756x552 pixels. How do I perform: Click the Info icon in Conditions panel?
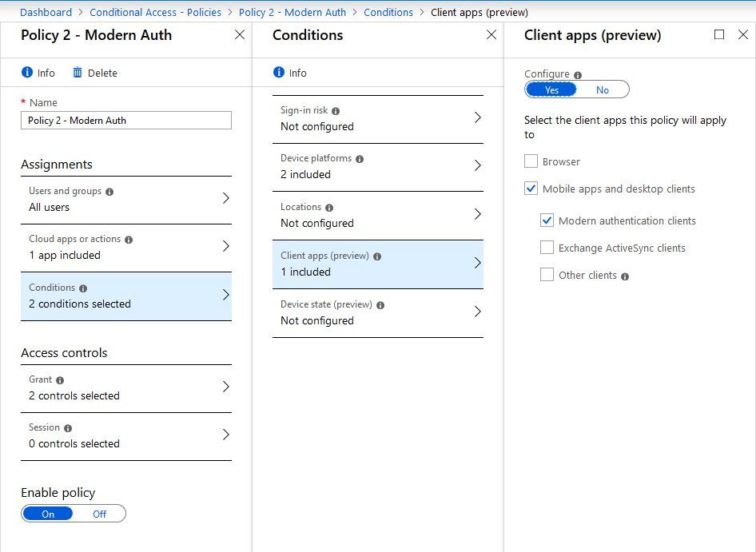[x=279, y=73]
